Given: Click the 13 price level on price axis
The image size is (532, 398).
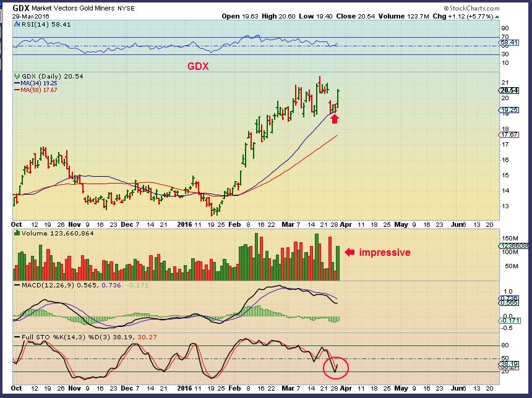Looking at the screenshot, I should tap(505, 206).
